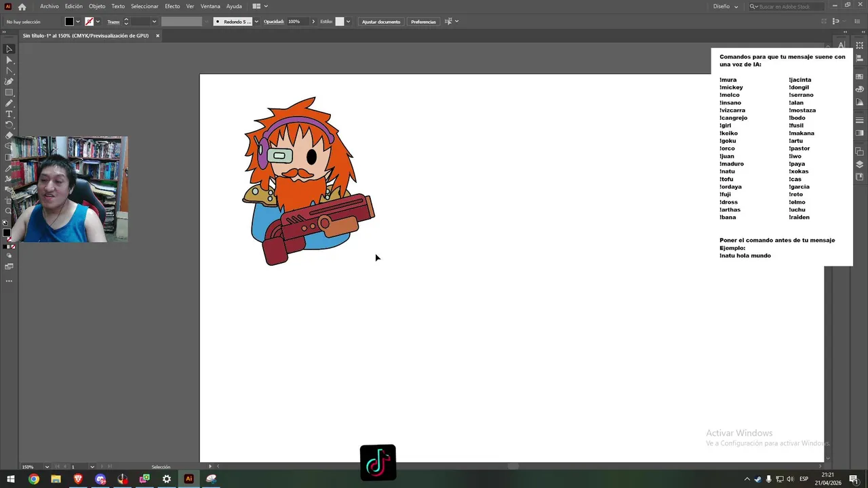Open the Character panel icon
Viewport: 868px width, 488px height.
[x=841, y=45]
